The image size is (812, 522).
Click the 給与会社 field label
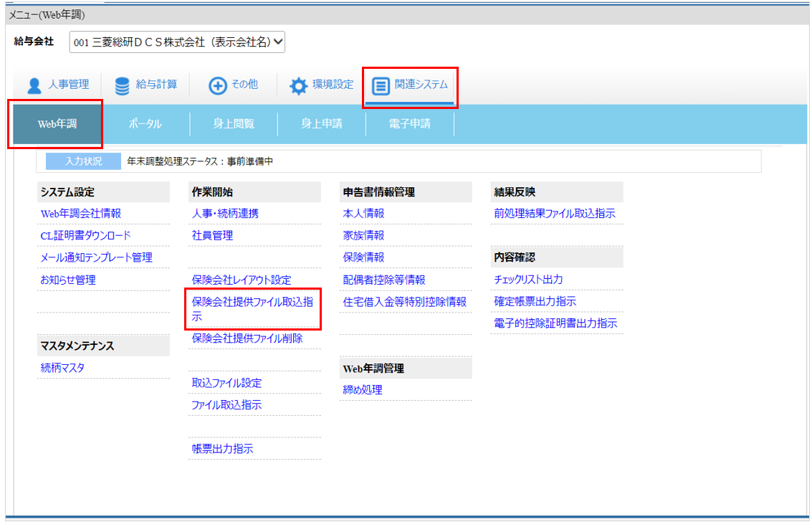click(x=34, y=42)
